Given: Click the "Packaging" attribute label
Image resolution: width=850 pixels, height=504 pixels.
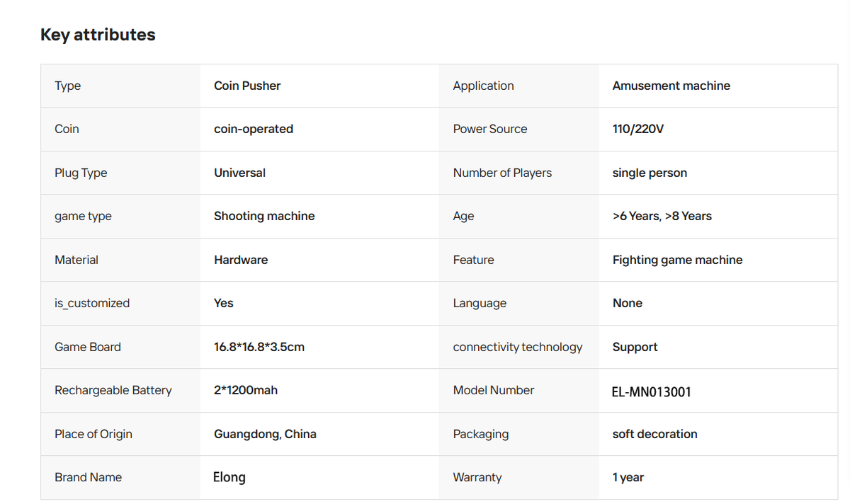Looking at the screenshot, I should click(481, 434).
